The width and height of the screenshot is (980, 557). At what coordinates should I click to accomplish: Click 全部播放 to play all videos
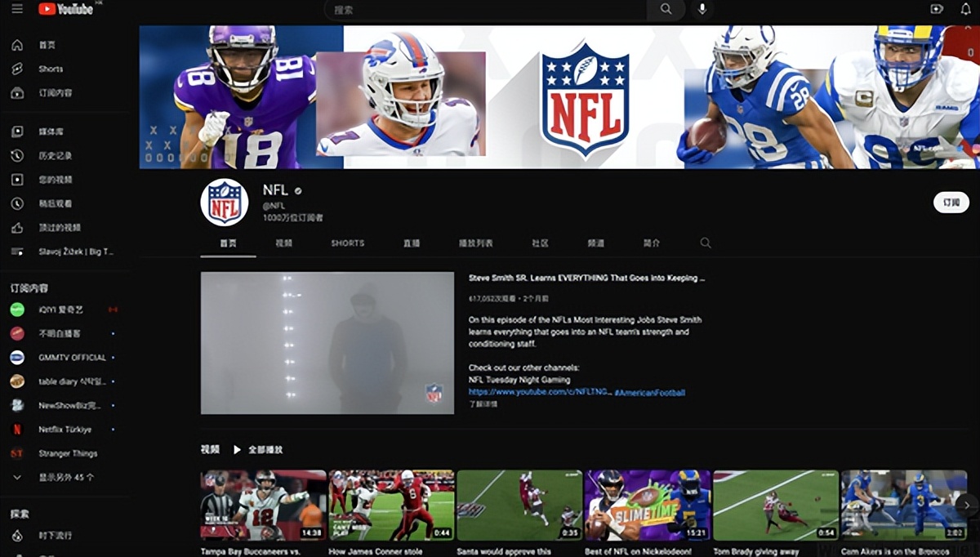pos(258,450)
